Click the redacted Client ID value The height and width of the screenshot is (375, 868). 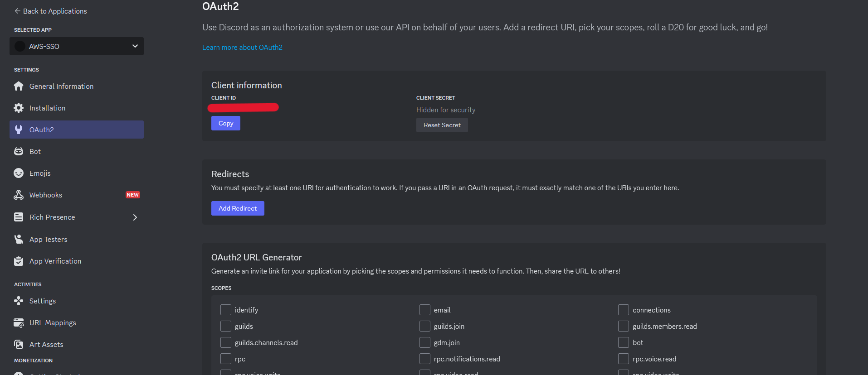pyautogui.click(x=243, y=107)
